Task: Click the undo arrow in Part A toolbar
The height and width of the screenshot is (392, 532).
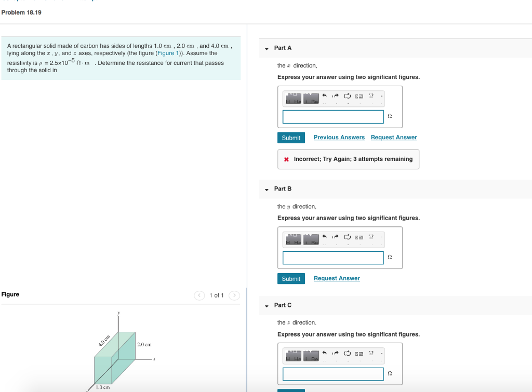Action: click(x=324, y=96)
